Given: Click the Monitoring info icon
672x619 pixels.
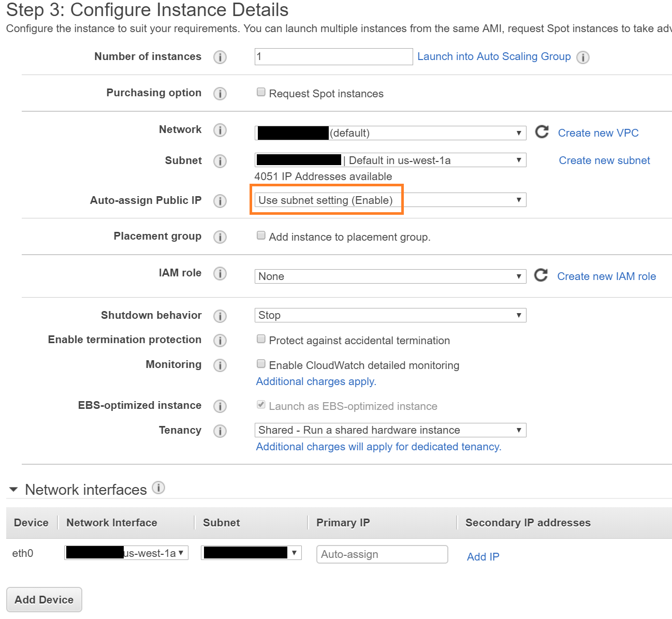Looking at the screenshot, I should coord(220,365).
